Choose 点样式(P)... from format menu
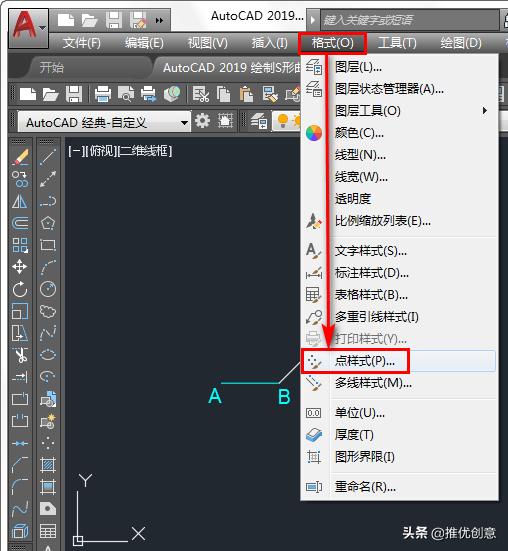Viewport: 508px width, 551px height. point(400,361)
